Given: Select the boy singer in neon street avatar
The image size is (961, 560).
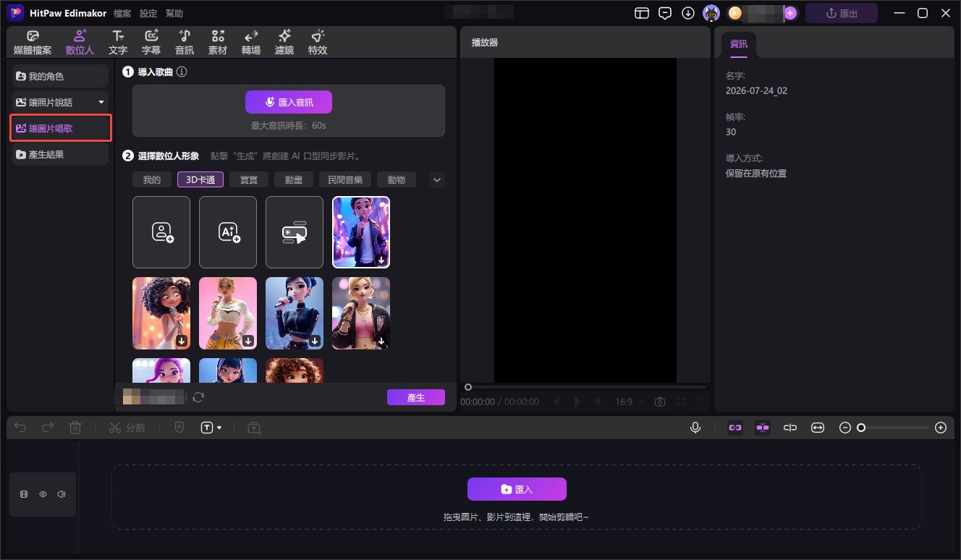Looking at the screenshot, I should 361,232.
